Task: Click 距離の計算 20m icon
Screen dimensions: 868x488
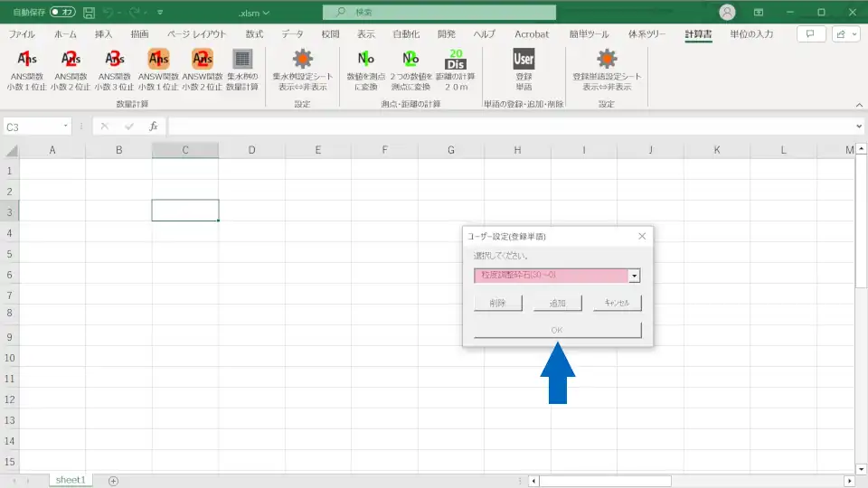Action: click(456, 59)
